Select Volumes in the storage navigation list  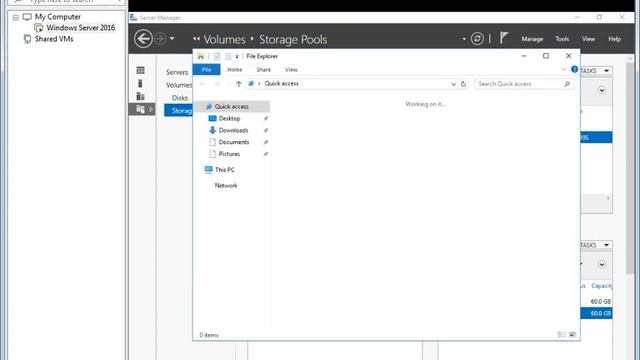(x=179, y=85)
